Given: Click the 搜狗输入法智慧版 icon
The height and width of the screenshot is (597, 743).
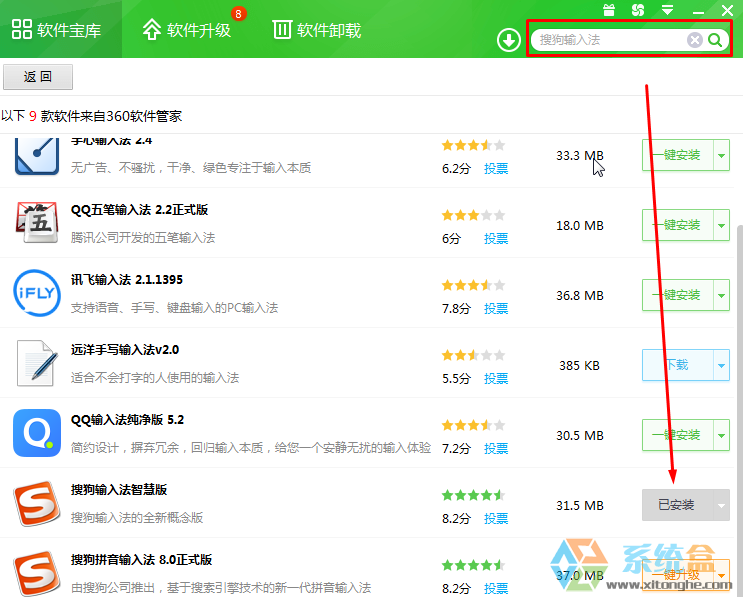Looking at the screenshot, I should coord(37,503).
